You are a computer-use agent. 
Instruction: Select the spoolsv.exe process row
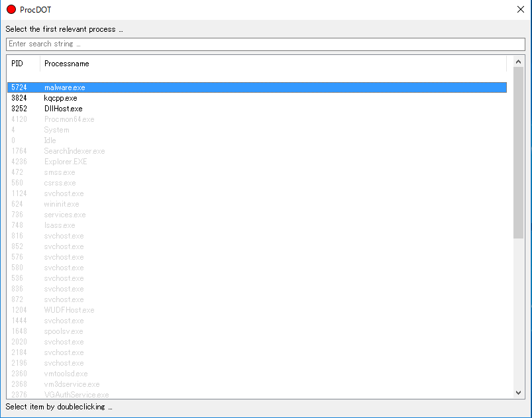pyautogui.click(x=64, y=331)
